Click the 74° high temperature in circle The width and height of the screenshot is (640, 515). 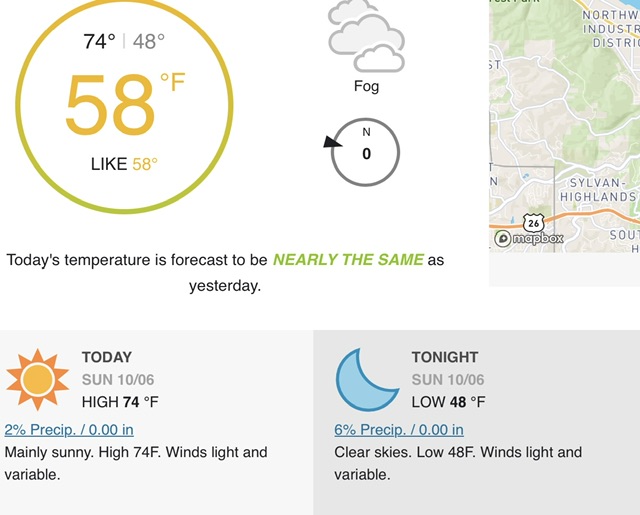[99, 41]
